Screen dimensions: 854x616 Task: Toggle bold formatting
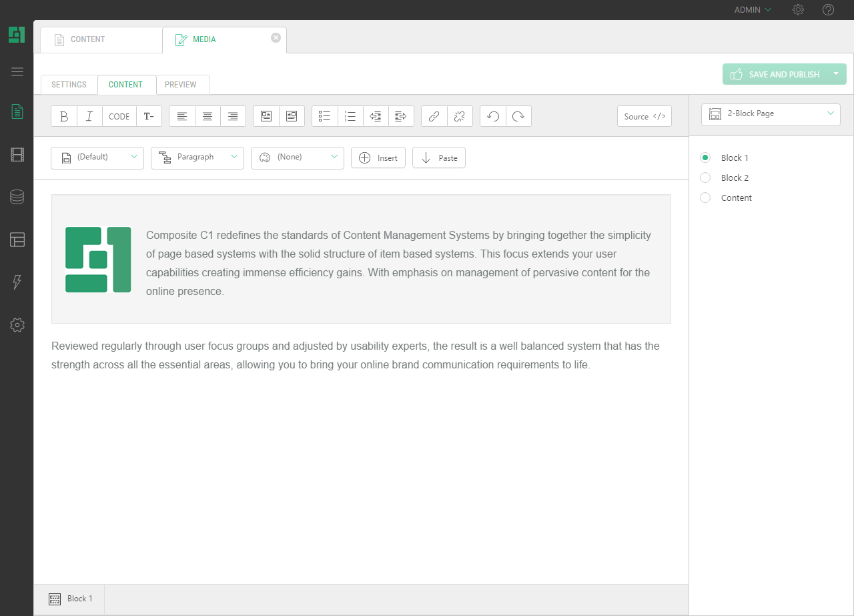[64, 116]
